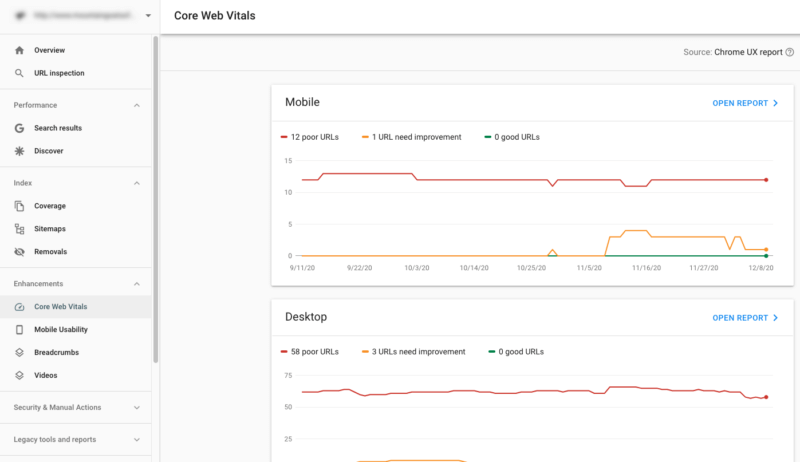The width and height of the screenshot is (800, 462).
Task: Click the Performance section label
Action: (35, 105)
